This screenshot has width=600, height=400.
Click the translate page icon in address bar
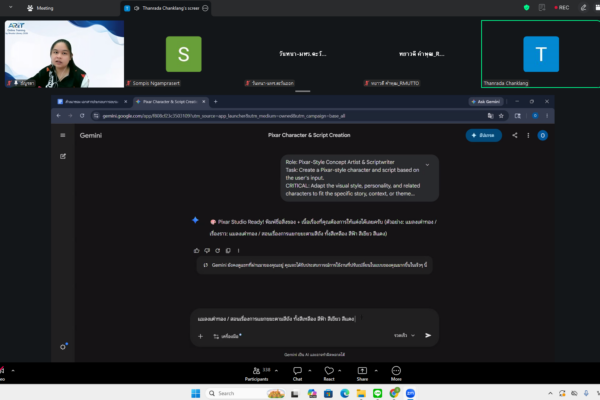pos(490,116)
